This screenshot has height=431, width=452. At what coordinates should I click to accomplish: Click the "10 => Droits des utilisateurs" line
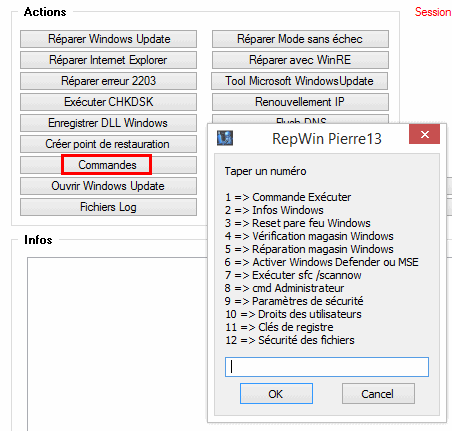tap(293, 314)
